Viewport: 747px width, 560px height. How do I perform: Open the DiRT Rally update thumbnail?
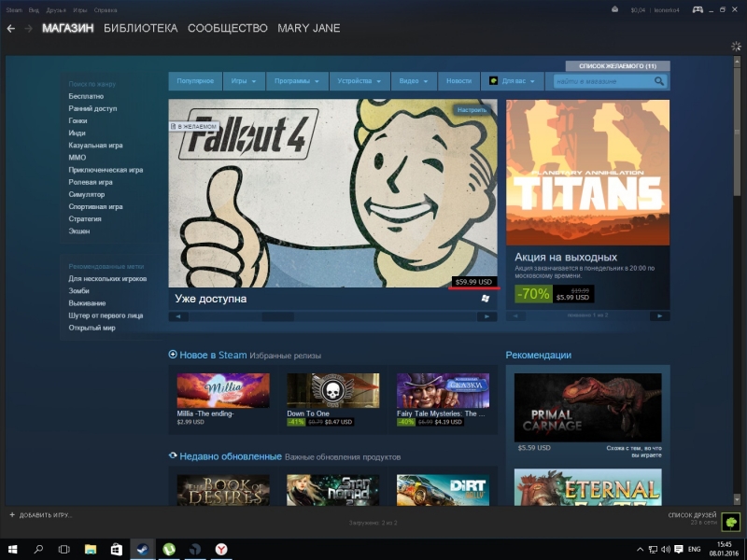(x=443, y=490)
